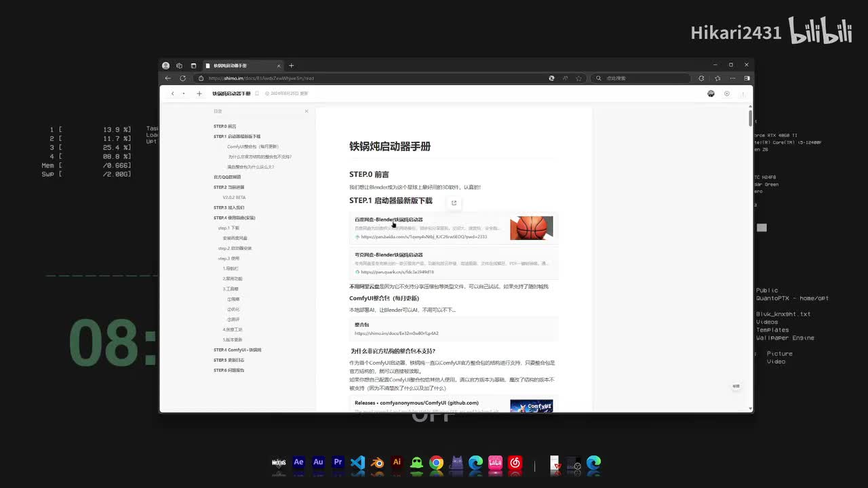Select STEP.4 ComfyUI outline entry
This screenshot has width=868, height=488.
pos(237,350)
